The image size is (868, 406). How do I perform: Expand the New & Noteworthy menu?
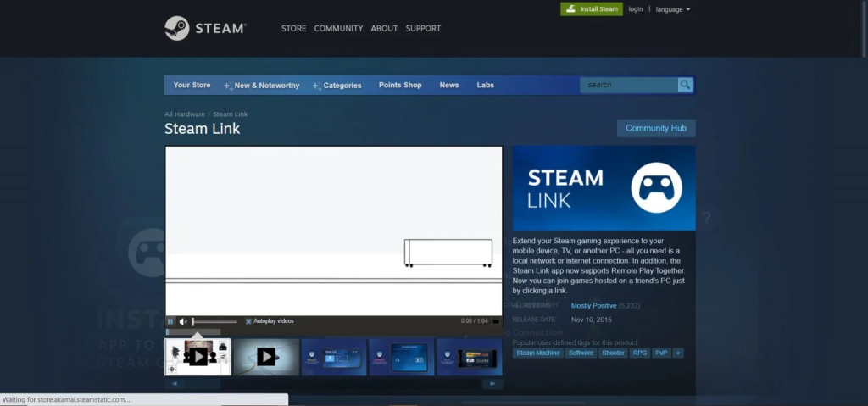coord(262,86)
